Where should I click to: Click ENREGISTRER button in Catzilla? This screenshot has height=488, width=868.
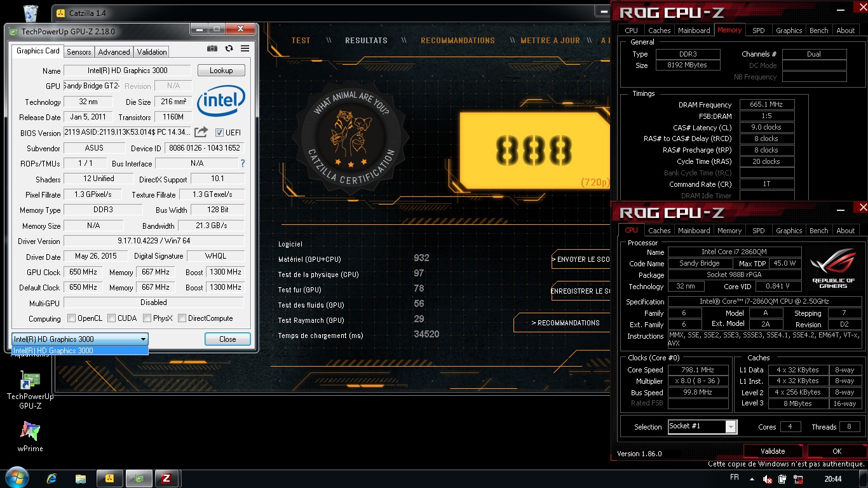click(x=581, y=291)
